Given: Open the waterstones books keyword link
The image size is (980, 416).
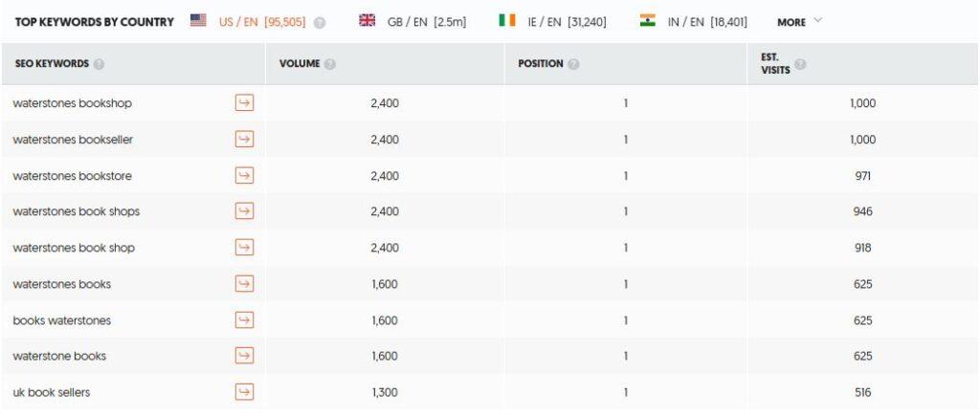Looking at the screenshot, I should point(62,284).
